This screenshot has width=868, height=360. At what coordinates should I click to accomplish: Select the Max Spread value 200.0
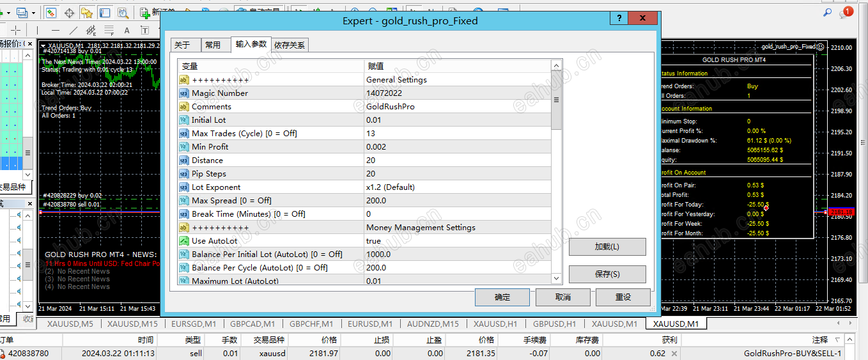[376, 201]
